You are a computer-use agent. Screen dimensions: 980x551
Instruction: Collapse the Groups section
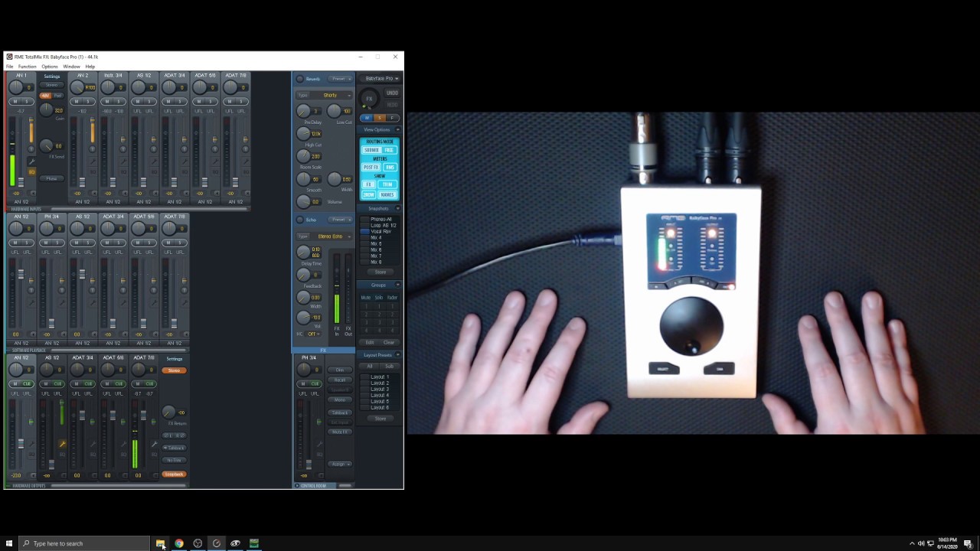pyautogui.click(x=397, y=285)
